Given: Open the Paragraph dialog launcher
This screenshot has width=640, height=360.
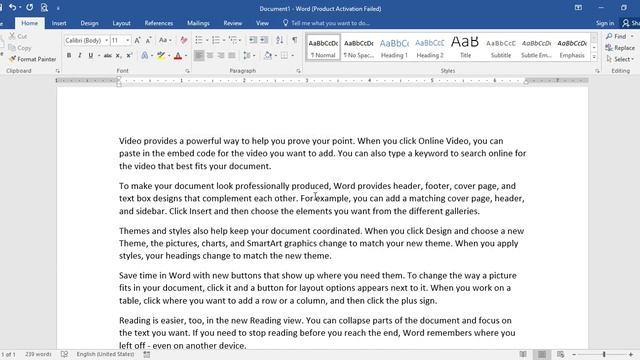Looking at the screenshot, I should (x=298, y=71).
